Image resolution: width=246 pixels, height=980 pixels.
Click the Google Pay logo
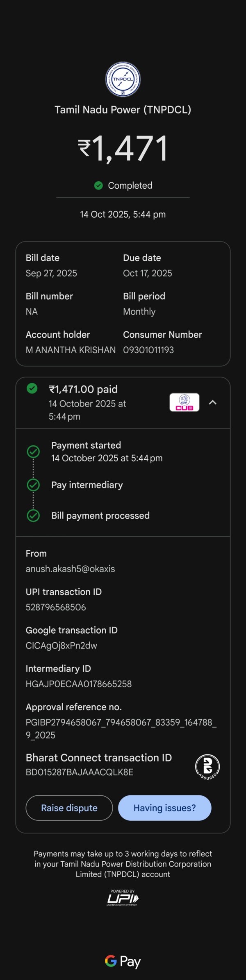tap(123, 962)
